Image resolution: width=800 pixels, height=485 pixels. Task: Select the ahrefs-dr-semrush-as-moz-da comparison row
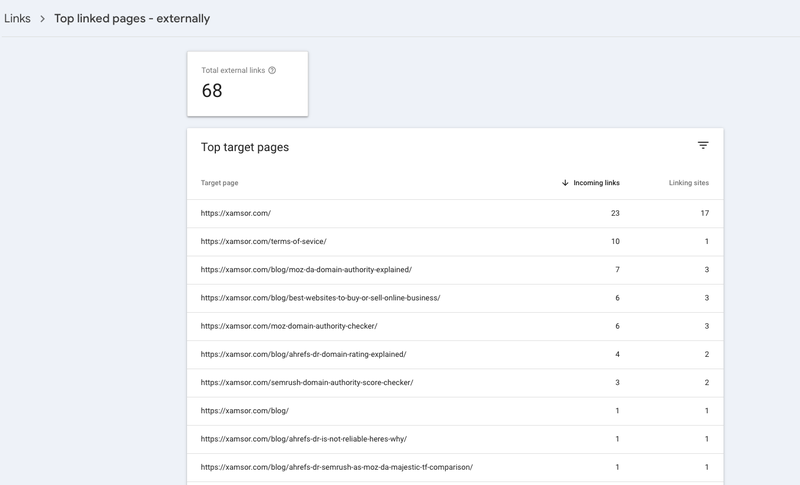(337, 467)
